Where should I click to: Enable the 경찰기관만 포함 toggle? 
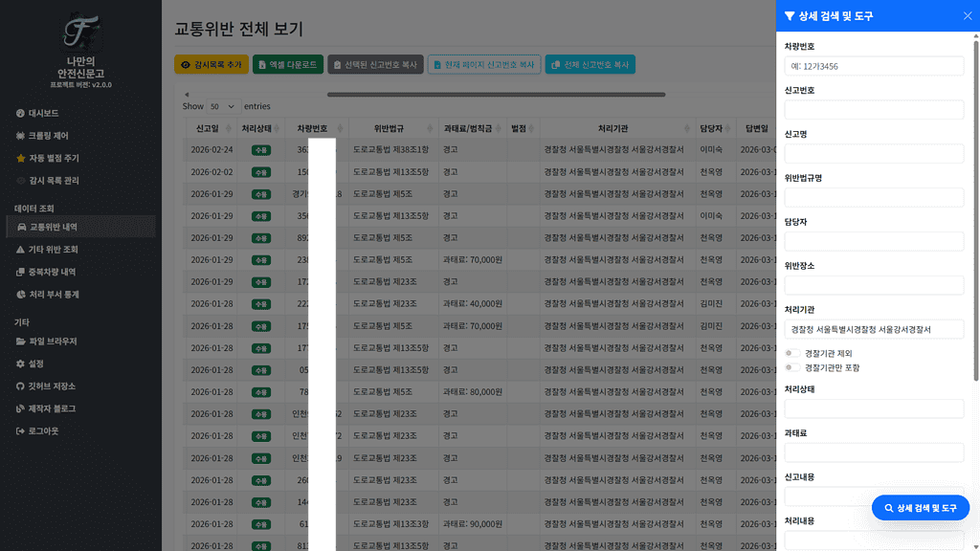coord(793,367)
